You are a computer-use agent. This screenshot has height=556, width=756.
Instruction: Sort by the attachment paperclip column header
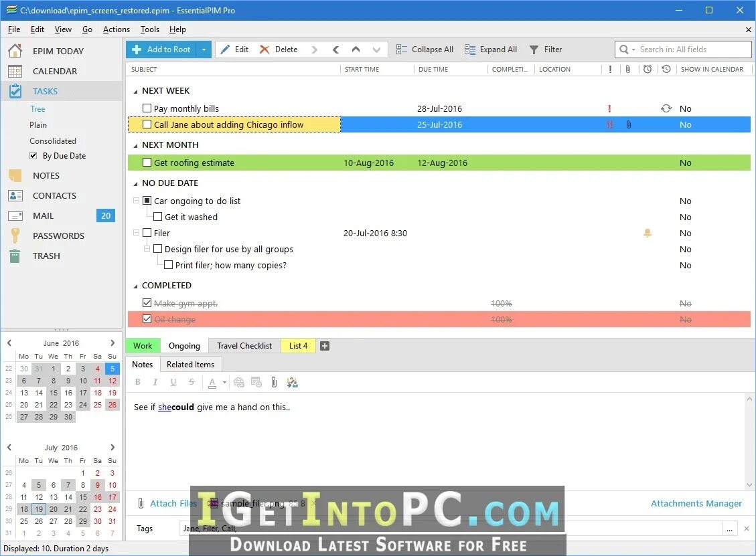(x=627, y=70)
